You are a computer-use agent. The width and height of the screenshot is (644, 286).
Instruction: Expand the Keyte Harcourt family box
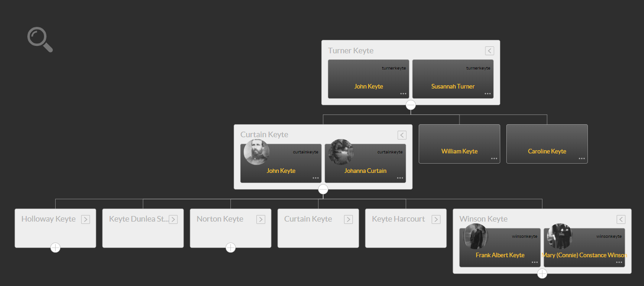[436, 219]
